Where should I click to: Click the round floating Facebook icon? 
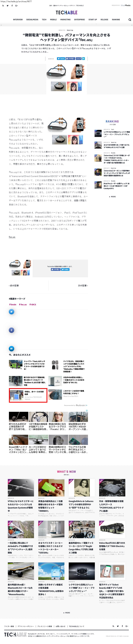point(12,330)
